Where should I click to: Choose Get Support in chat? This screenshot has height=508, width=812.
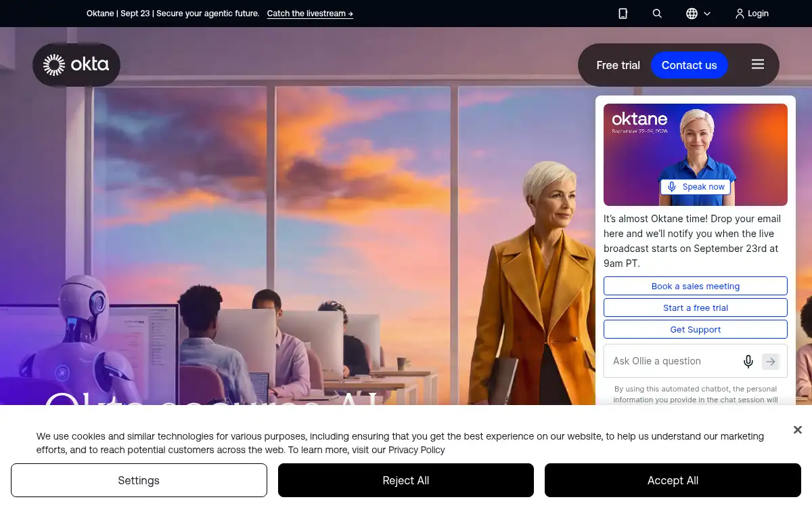click(696, 329)
